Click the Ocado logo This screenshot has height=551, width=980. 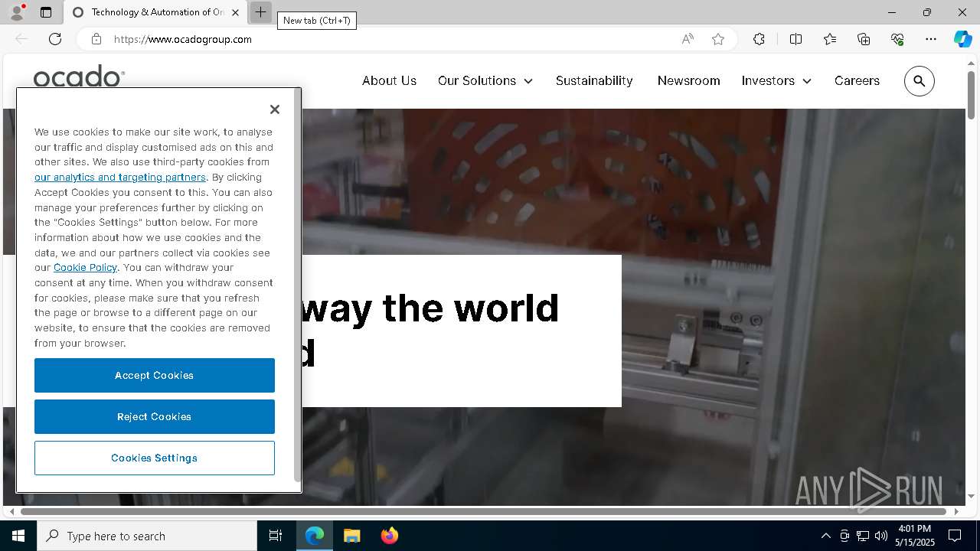[x=79, y=77]
